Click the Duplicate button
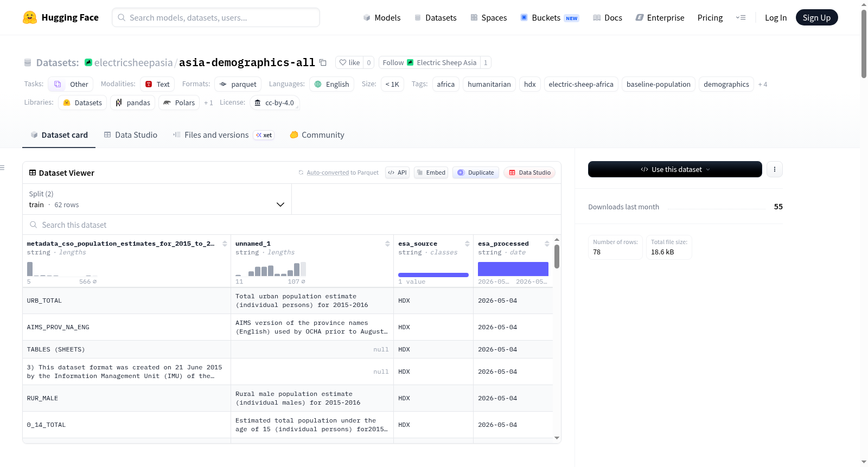Screen dimensions: 868x467 coord(476,172)
